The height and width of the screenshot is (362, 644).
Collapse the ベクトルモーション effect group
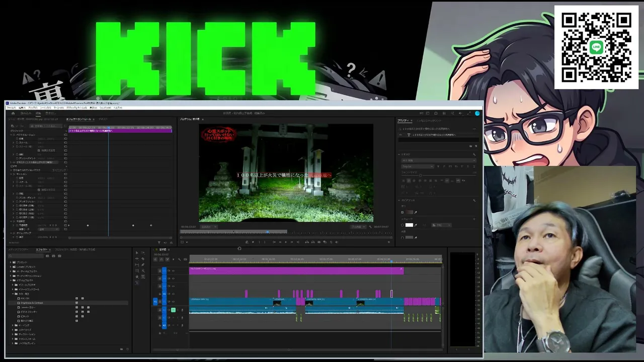(x=11, y=135)
